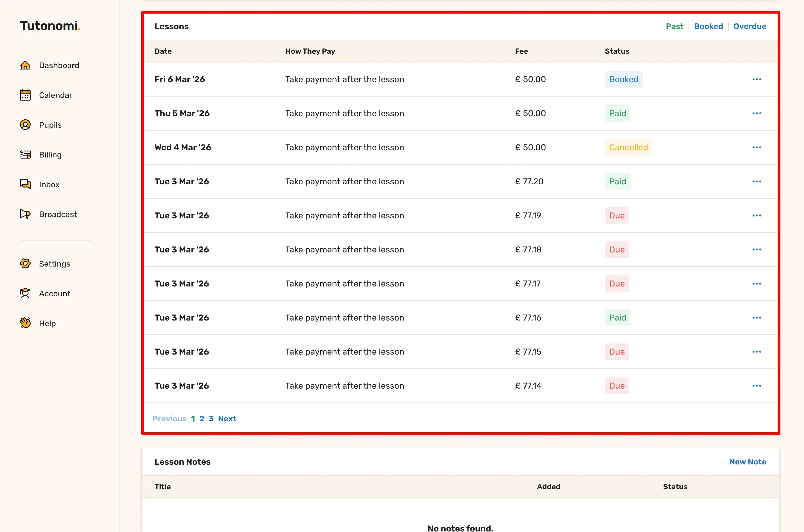Go to page 2 of lessons
Image resolution: width=804 pixels, height=532 pixels.
tap(202, 419)
